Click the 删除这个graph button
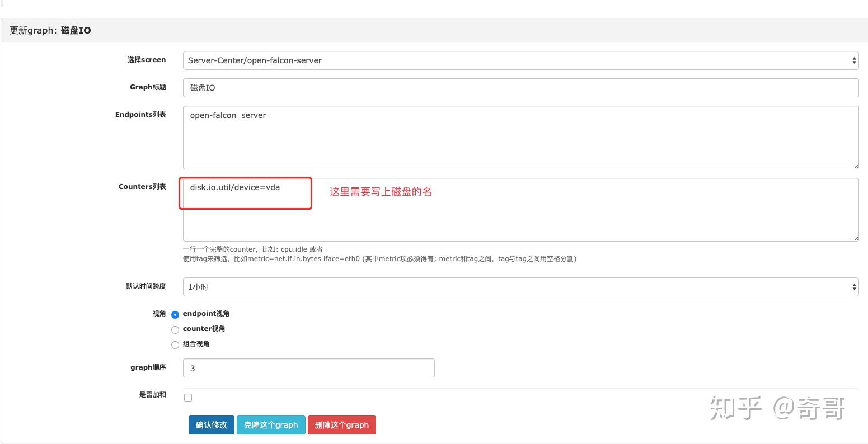The height and width of the screenshot is (444, 868). pos(342,424)
